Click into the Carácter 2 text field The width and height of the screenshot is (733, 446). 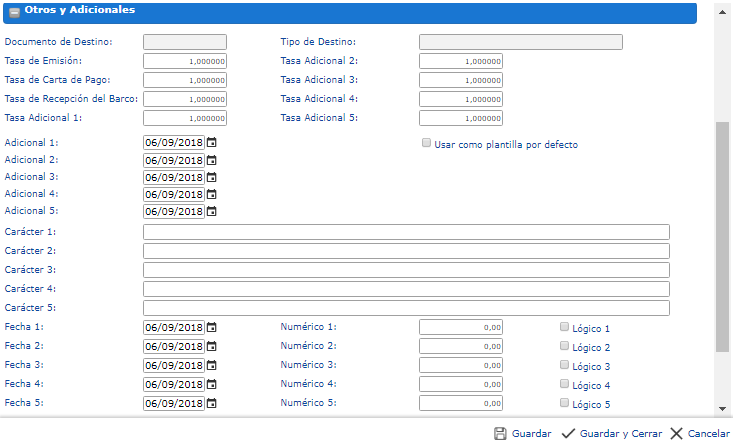coord(406,251)
